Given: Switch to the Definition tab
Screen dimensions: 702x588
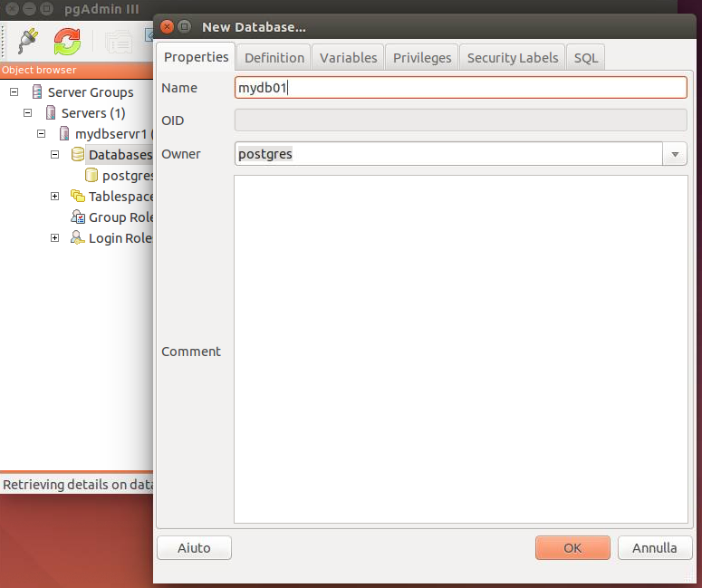Looking at the screenshot, I should tap(274, 57).
